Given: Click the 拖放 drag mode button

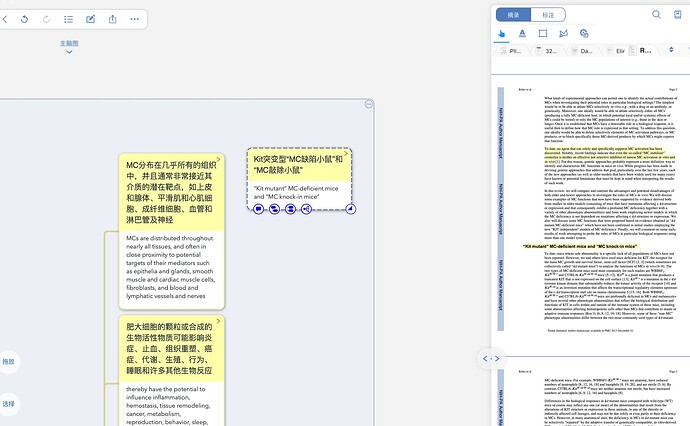Looking at the screenshot, I should click(x=8, y=362).
